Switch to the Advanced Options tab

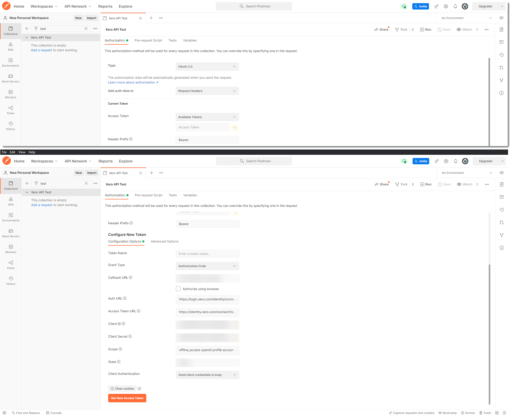(x=164, y=241)
